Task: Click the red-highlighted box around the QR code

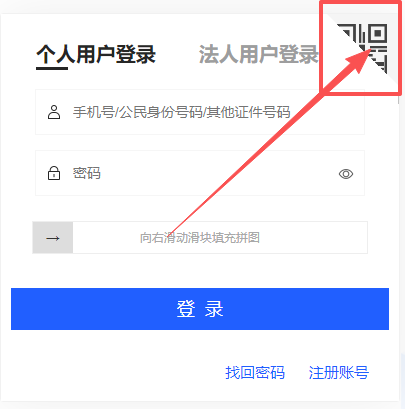Action: [x=361, y=47]
